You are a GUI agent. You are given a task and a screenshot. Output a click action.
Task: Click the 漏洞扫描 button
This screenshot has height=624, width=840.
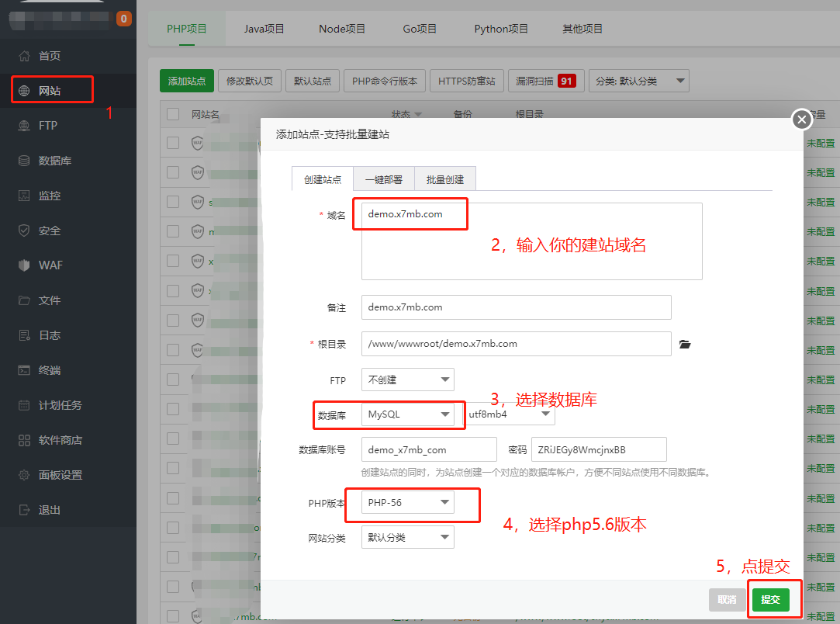click(x=546, y=81)
